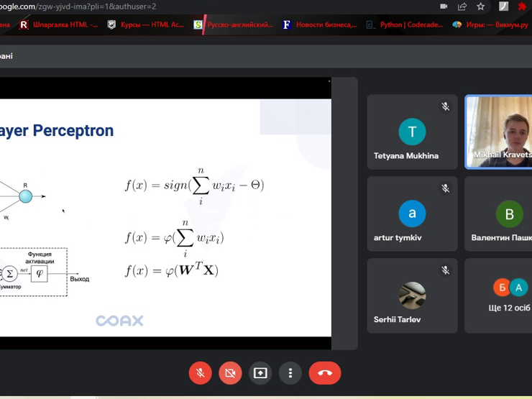Image resolution: width=532 pixels, height=399 pixels.
Task: Click the Present now screen share icon
Action: [260, 373]
